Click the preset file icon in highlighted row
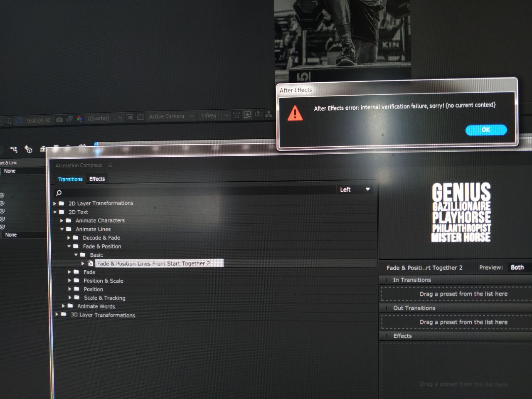 click(91, 264)
